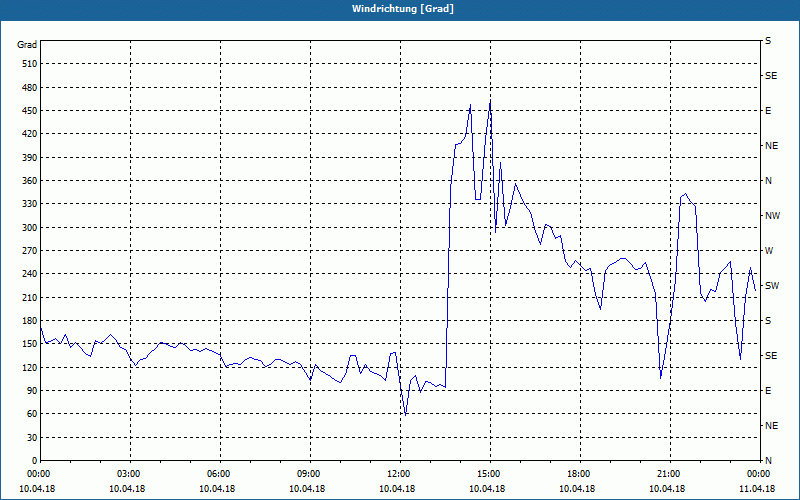Select the 150 y-axis value label
Viewport: 800px width, 500px height.
pyautogui.click(x=30, y=344)
